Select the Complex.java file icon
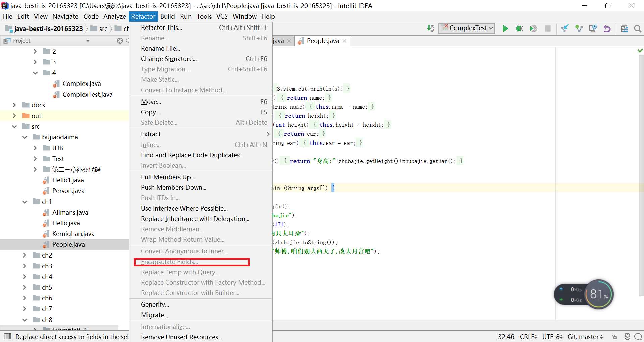 (56, 84)
